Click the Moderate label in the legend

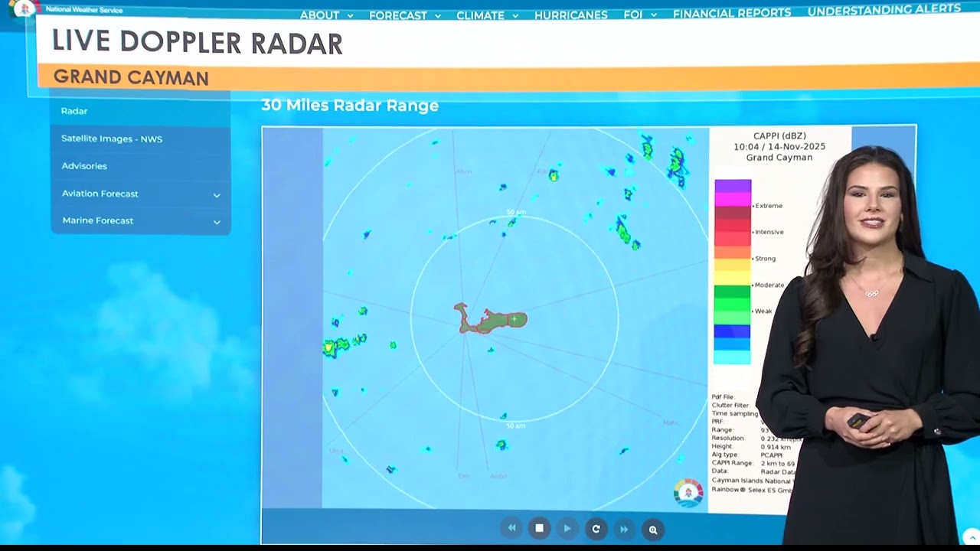[769, 285]
